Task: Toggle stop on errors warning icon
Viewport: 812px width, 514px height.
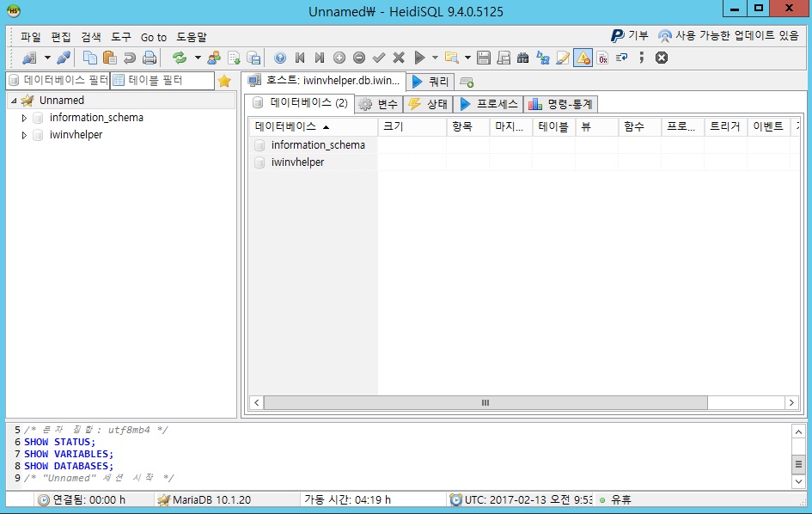Action: (583, 58)
